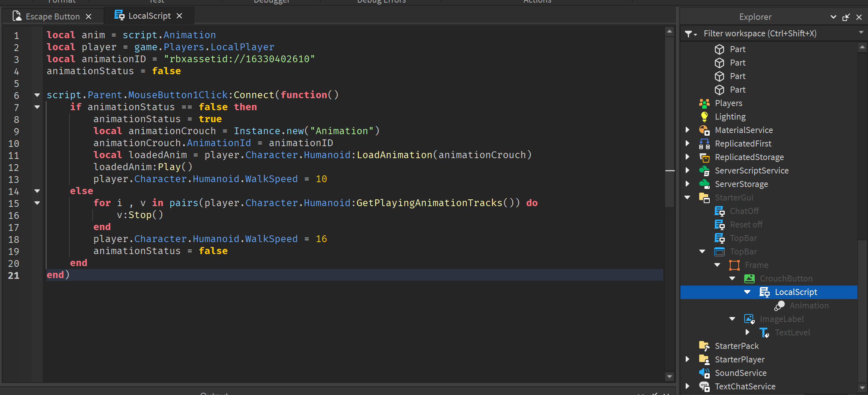Fold the for loop at line 15
Screen dimensions: 868x395
(37, 203)
